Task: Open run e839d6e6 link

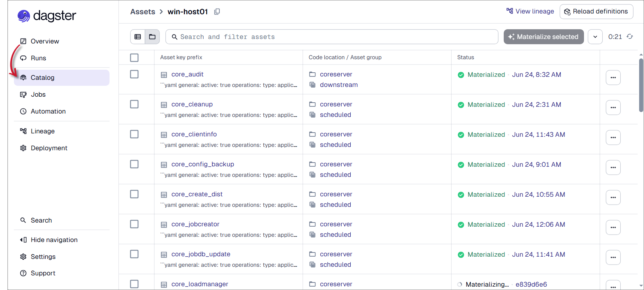Action: (531, 284)
